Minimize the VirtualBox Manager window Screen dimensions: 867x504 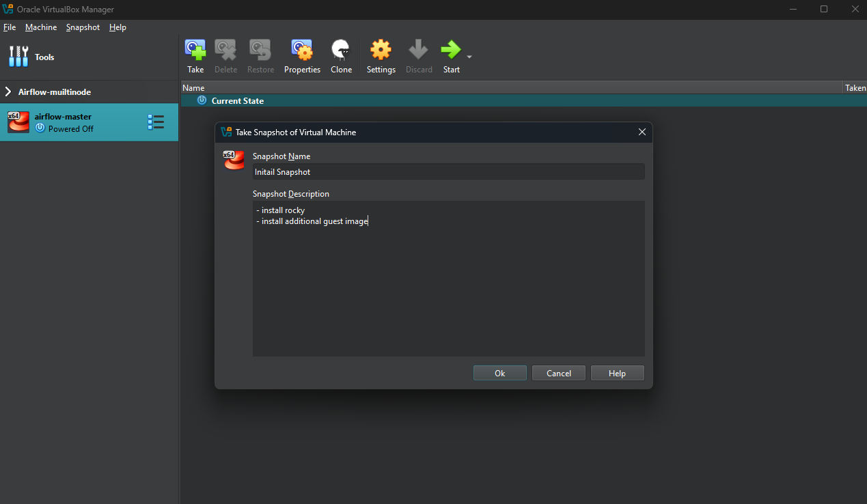point(793,9)
